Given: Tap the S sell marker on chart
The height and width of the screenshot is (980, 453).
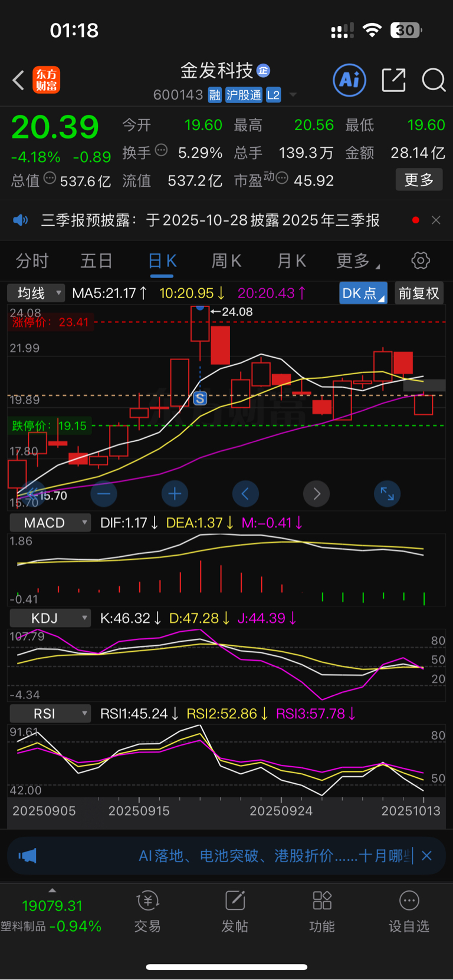Looking at the screenshot, I should [201, 399].
